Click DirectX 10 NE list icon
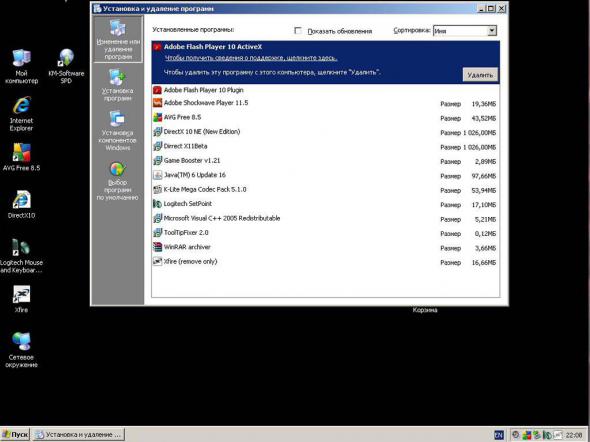Viewport: 590px width, 442px height. click(157, 132)
